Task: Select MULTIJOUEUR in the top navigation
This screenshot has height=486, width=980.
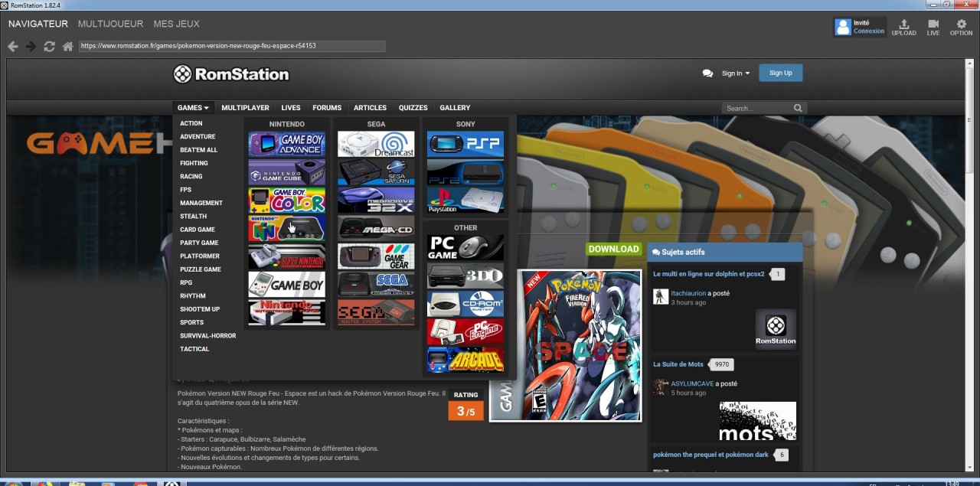Action: point(110,24)
